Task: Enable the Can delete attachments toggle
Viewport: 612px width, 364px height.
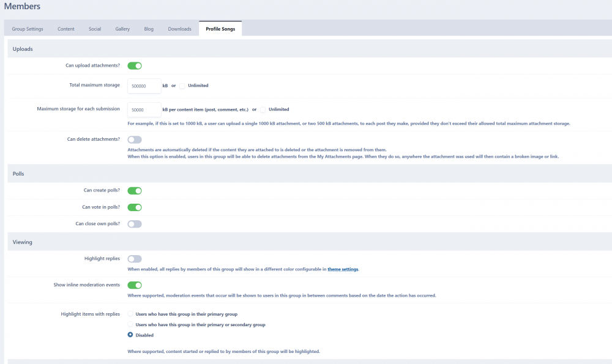Action: tap(135, 139)
